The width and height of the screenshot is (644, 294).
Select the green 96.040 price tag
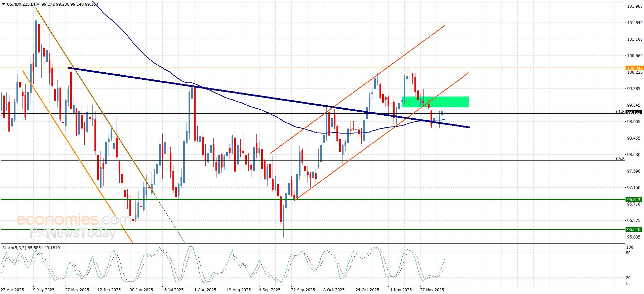tap(634, 229)
